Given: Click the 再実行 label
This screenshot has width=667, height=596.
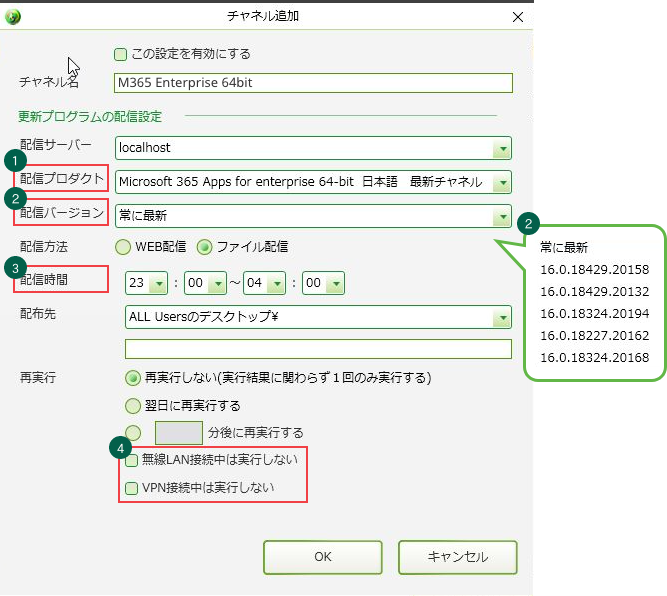Looking at the screenshot, I should pos(38,378).
